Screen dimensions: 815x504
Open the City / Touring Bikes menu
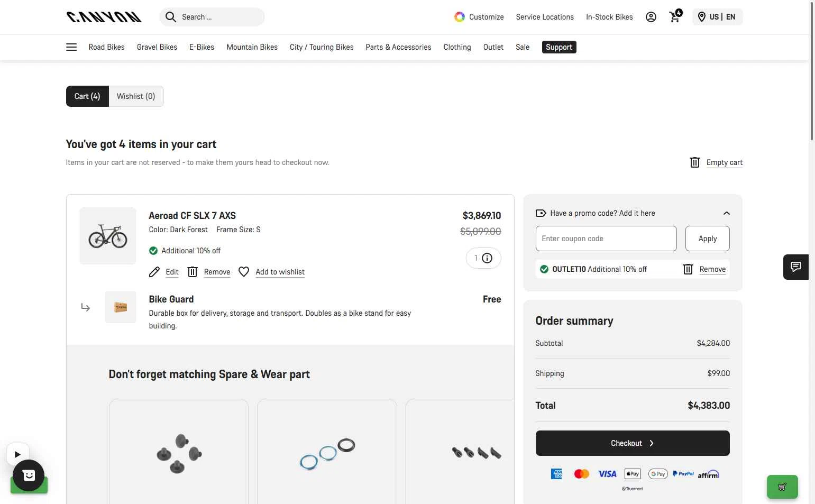322,47
